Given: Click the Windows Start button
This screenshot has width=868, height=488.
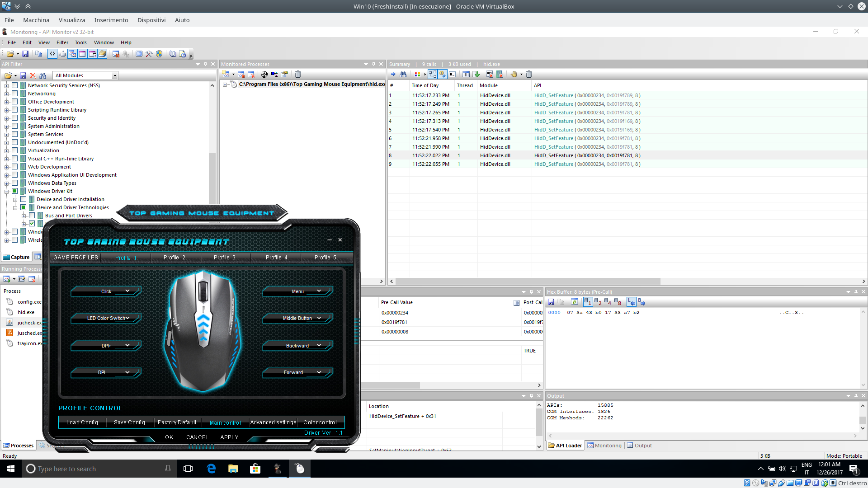Looking at the screenshot, I should (11, 469).
